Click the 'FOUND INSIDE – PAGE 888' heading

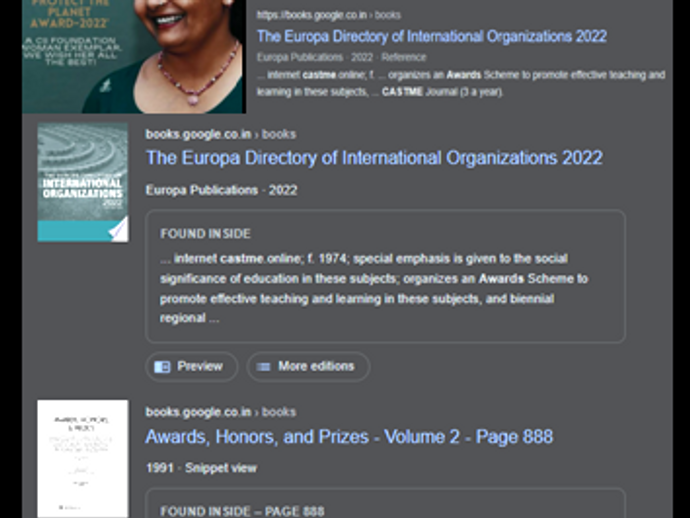point(242,511)
